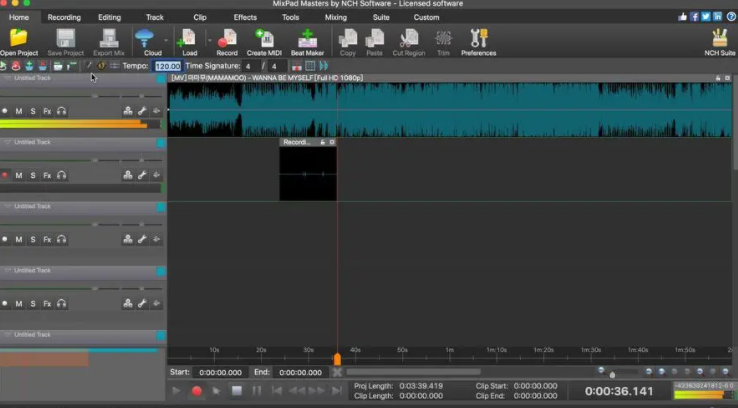
Task: Mute the second track with its M button
Action: 19,175
